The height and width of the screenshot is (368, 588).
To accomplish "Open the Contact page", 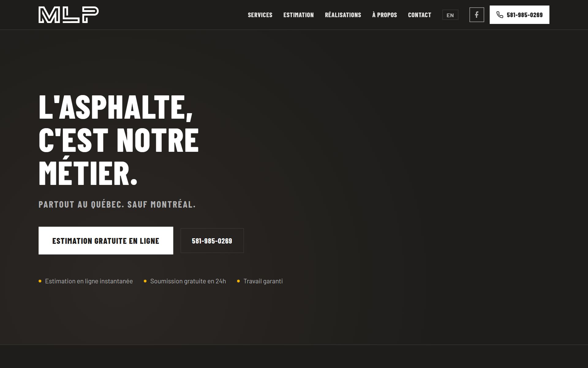I will (420, 15).
